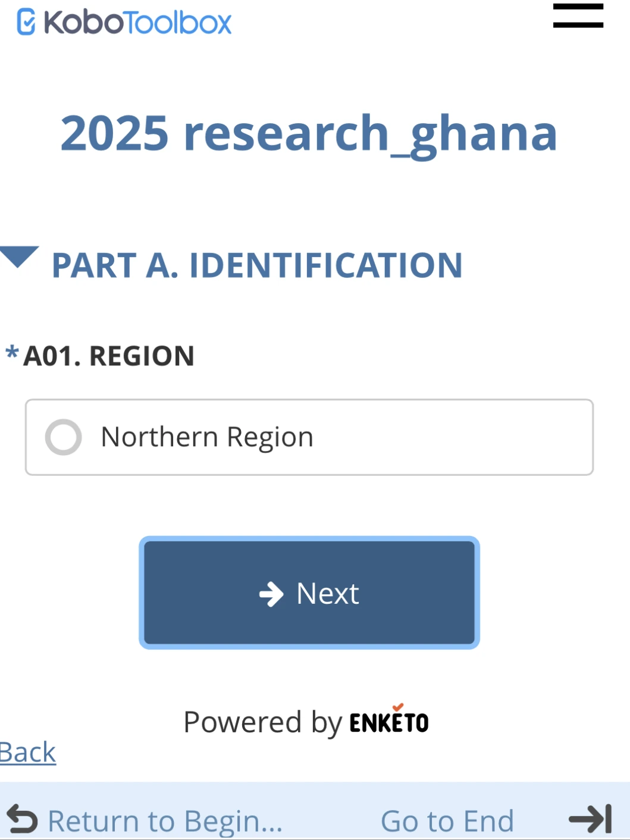Image resolution: width=630 pixels, height=840 pixels.
Task: Click the arrow icon inside Next
Action: (x=271, y=594)
